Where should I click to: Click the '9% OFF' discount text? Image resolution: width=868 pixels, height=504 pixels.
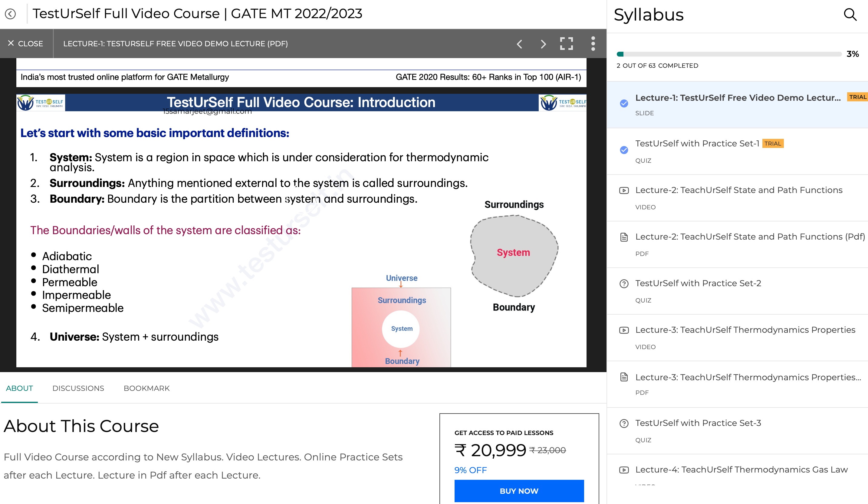point(470,470)
